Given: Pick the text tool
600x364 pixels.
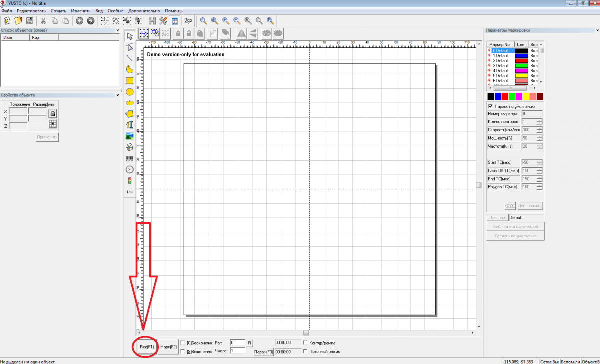Looking at the screenshot, I should tap(129, 125).
